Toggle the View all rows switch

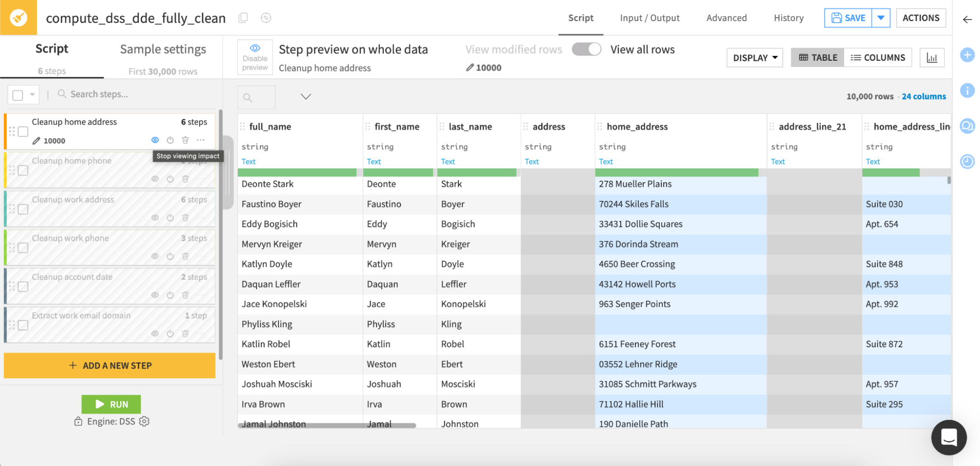[586, 49]
